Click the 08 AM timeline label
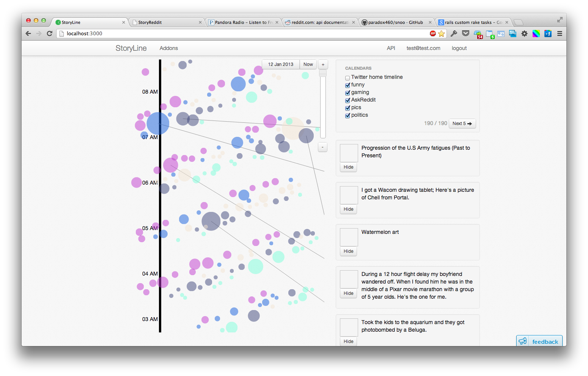588x376 pixels. 150,92
